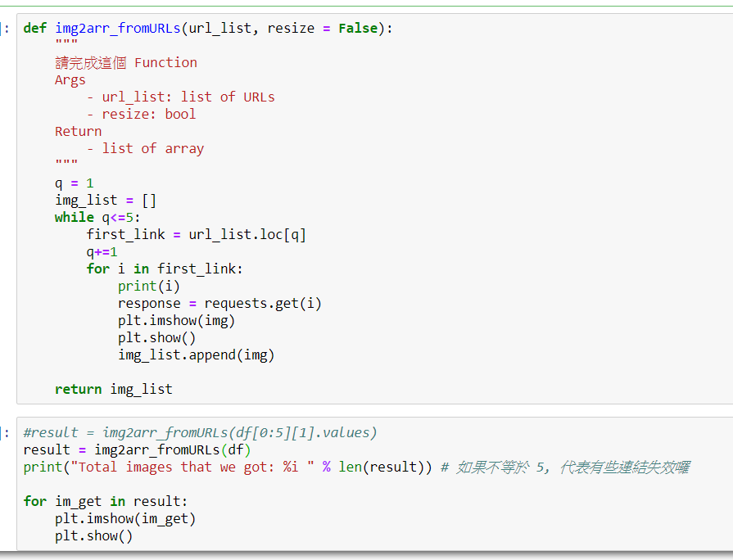Click the 'Return' docstring line
This screenshot has width=733, height=560.
point(78,131)
